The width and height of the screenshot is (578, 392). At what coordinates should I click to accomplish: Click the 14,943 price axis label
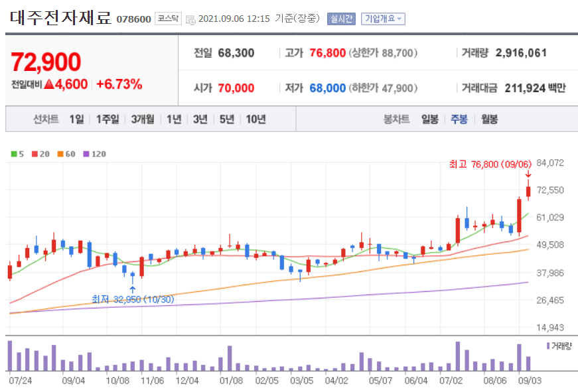[550, 328]
